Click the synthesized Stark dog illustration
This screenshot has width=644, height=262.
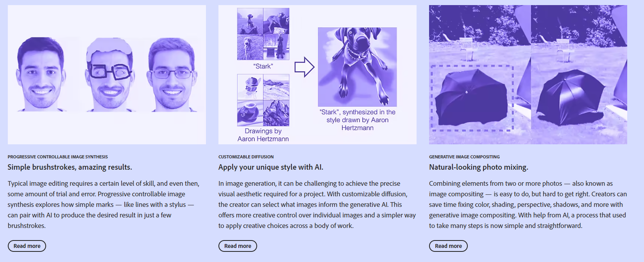click(357, 67)
